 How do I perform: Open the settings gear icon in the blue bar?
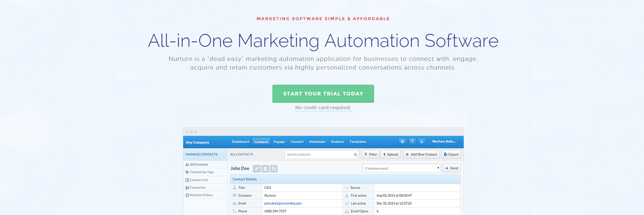point(402,141)
